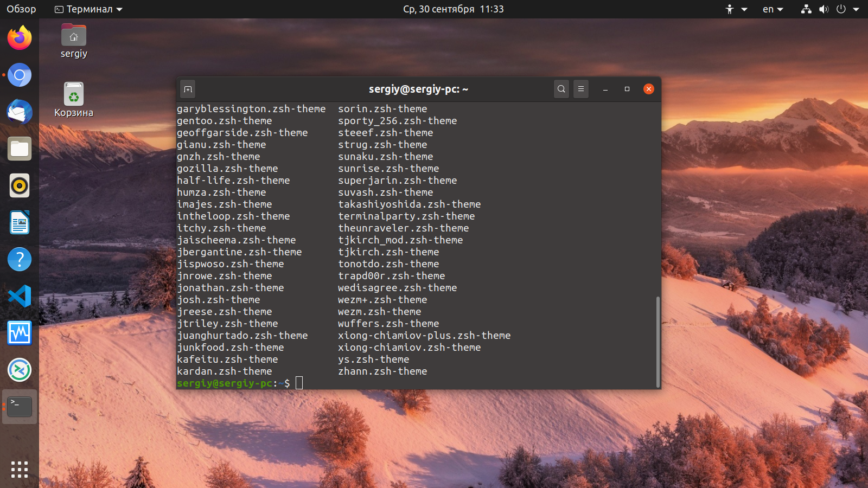868x488 pixels.
Task: Open the clock and calendar panel
Action: [x=454, y=9]
